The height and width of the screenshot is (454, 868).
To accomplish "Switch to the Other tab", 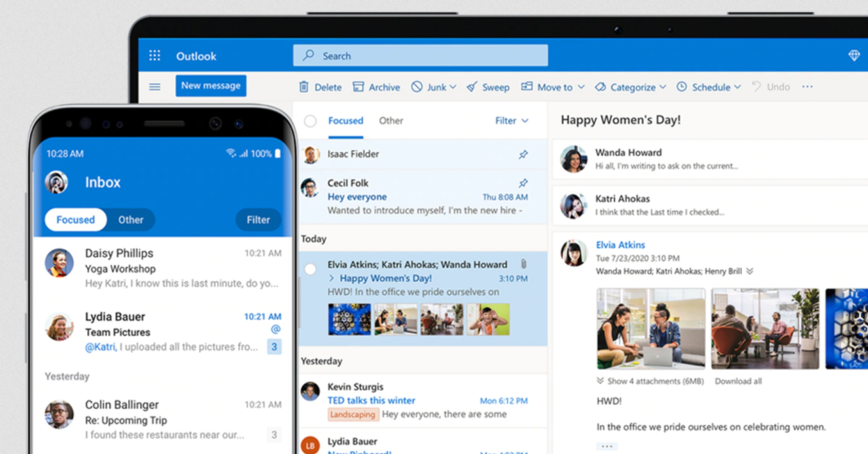I will tap(391, 121).
